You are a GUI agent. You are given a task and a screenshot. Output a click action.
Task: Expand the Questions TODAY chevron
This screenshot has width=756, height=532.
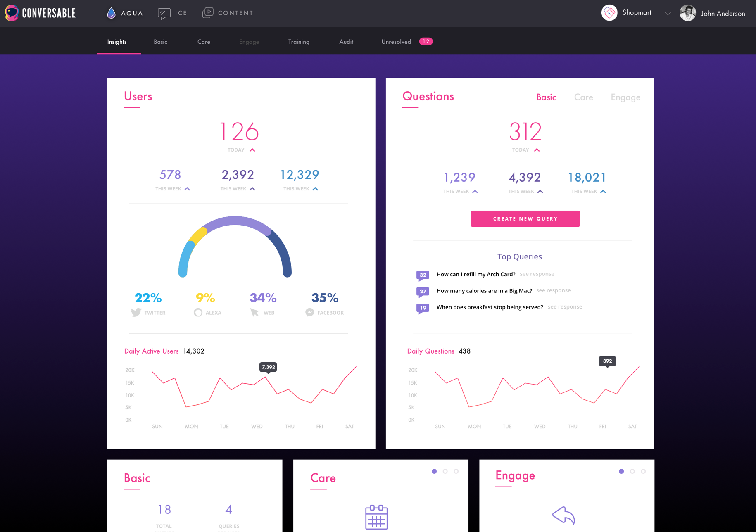coord(537,150)
